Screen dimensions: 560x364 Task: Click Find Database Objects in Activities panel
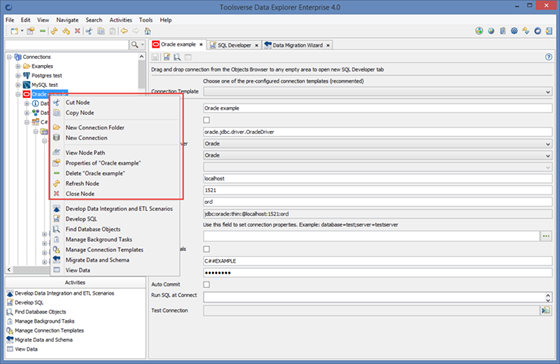tap(36, 312)
